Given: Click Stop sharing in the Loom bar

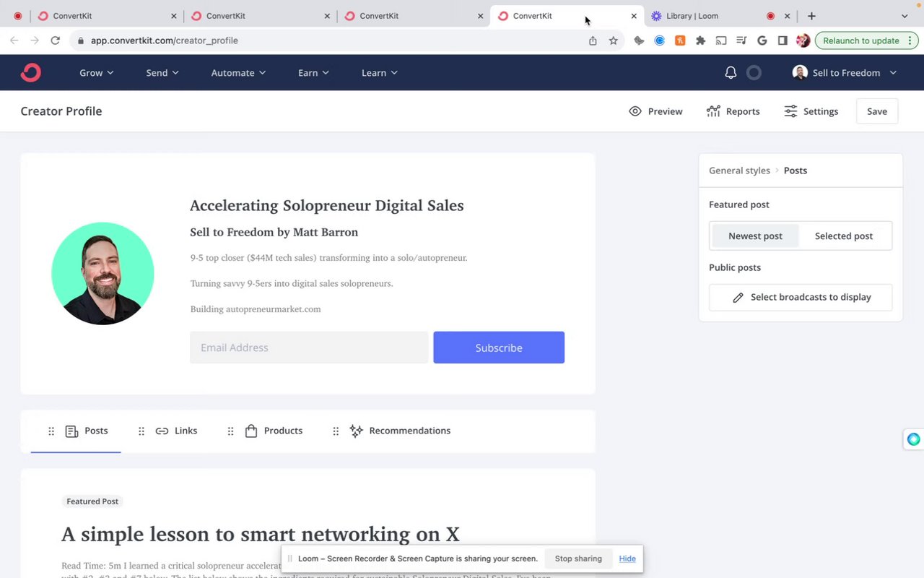Looking at the screenshot, I should (x=578, y=558).
